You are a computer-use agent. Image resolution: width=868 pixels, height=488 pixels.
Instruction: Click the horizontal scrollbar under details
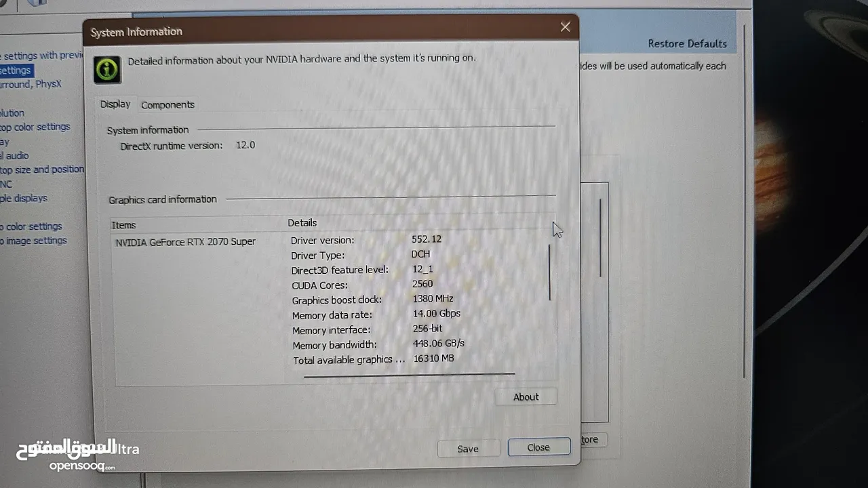click(410, 374)
